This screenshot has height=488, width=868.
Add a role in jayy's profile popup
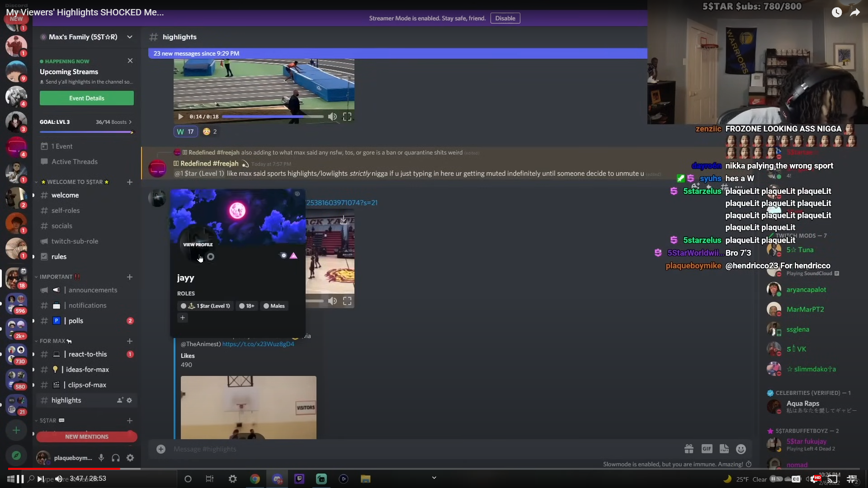coord(183,318)
